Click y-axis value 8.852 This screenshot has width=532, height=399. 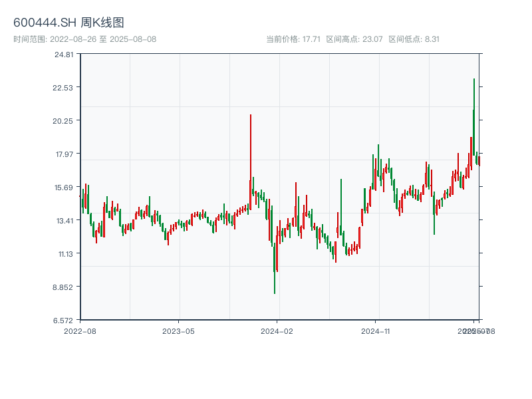[x=63, y=287]
